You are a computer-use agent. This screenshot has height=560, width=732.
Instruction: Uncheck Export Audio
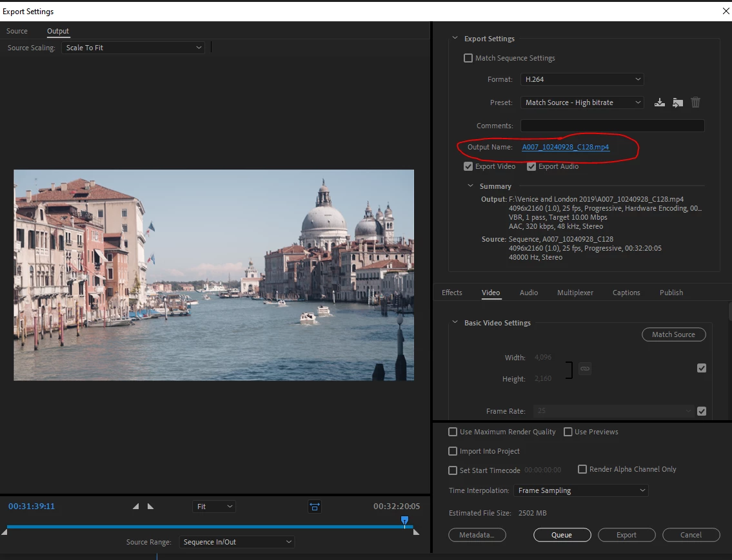pyautogui.click(x=531, y=166)
